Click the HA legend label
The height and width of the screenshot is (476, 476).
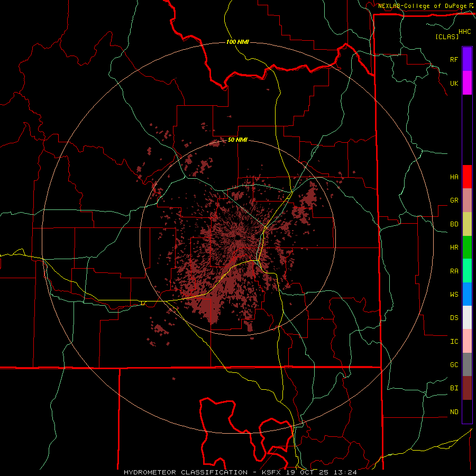pyautogui.click(x=454, y=177)
